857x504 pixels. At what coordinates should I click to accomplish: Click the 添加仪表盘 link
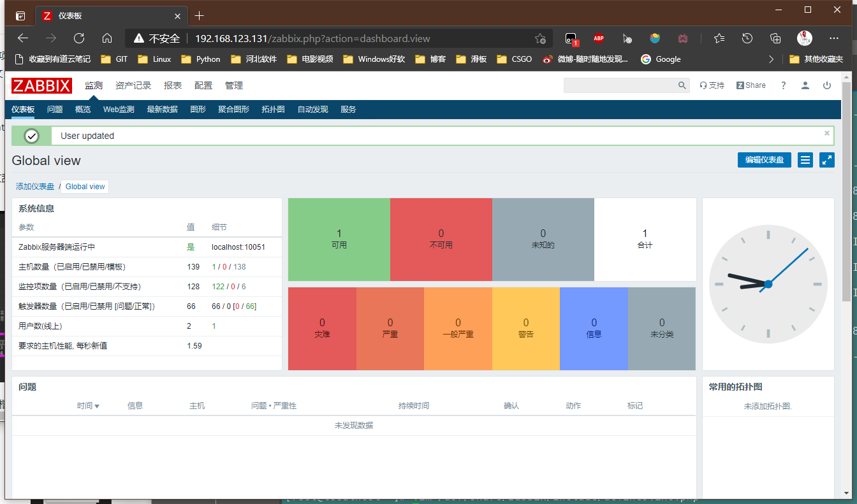pos(35,187)
